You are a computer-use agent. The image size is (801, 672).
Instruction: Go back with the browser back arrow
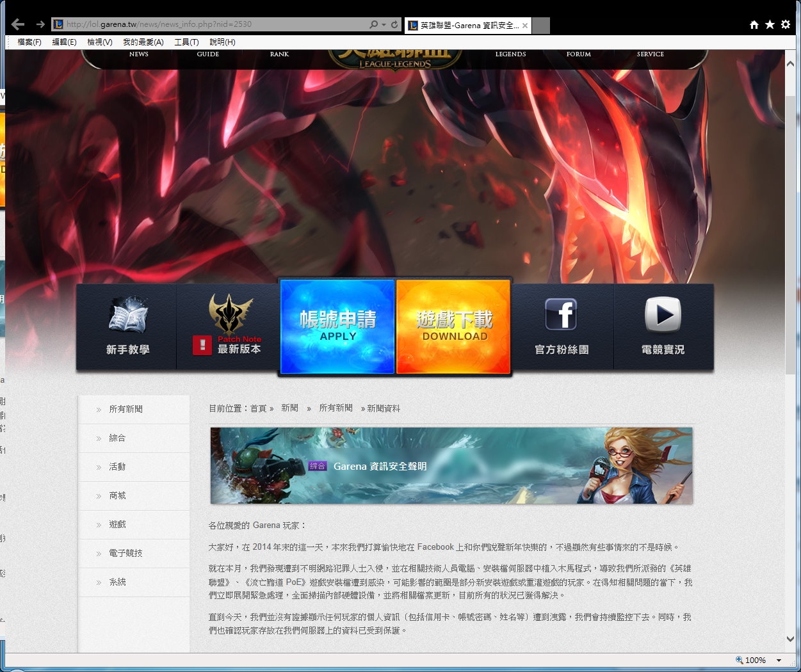pyautogui.click(x=18, y=24)
